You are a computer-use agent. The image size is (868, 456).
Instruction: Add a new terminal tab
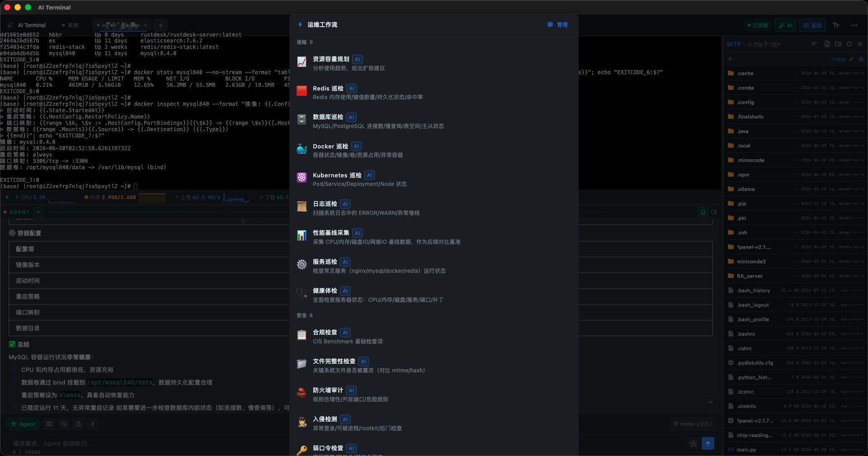[160, 25]
